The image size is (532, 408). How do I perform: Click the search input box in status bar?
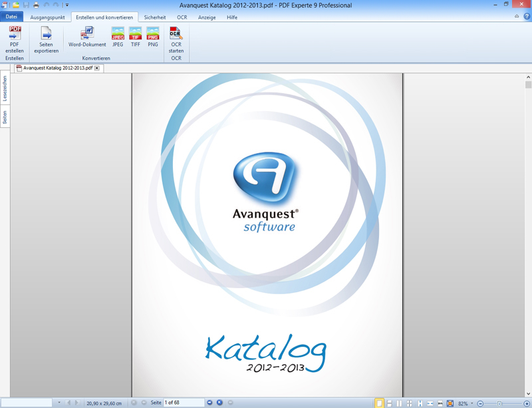click(x=27, y=403)
